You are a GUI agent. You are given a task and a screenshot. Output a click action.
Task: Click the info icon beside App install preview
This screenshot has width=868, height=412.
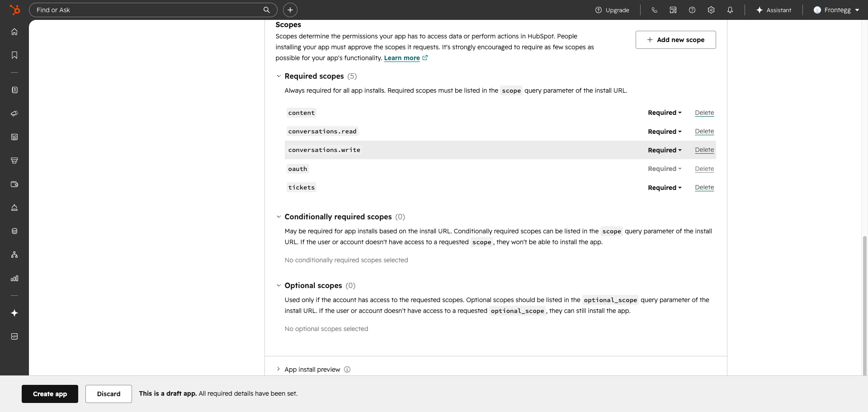[347, 369]
